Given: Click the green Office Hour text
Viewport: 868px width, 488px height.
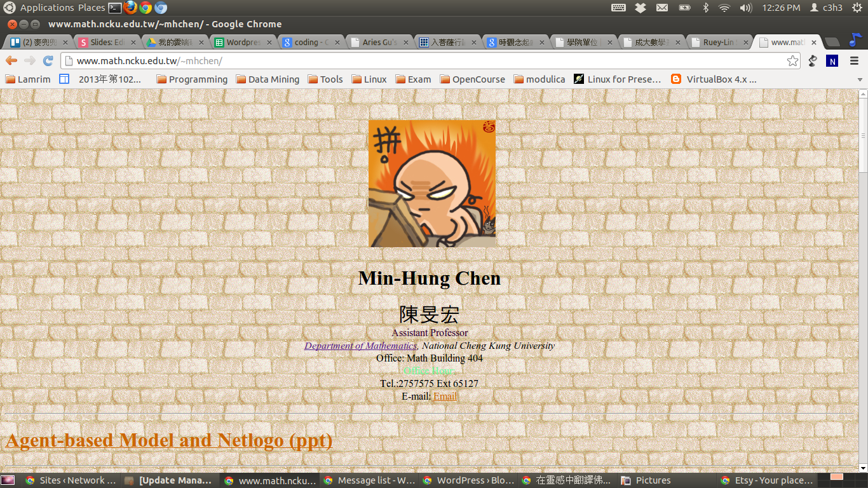Looking at the screenshot, I should click(x=430, y=371).
